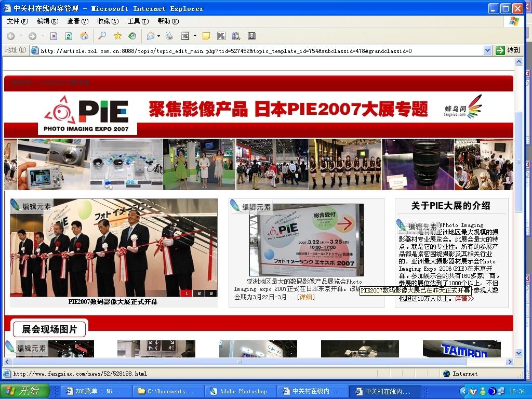Image resolution: width=532 pixels, height=399 pixels.
Task: Open the 帮助 menu
Action: click(x=168, y=21)
